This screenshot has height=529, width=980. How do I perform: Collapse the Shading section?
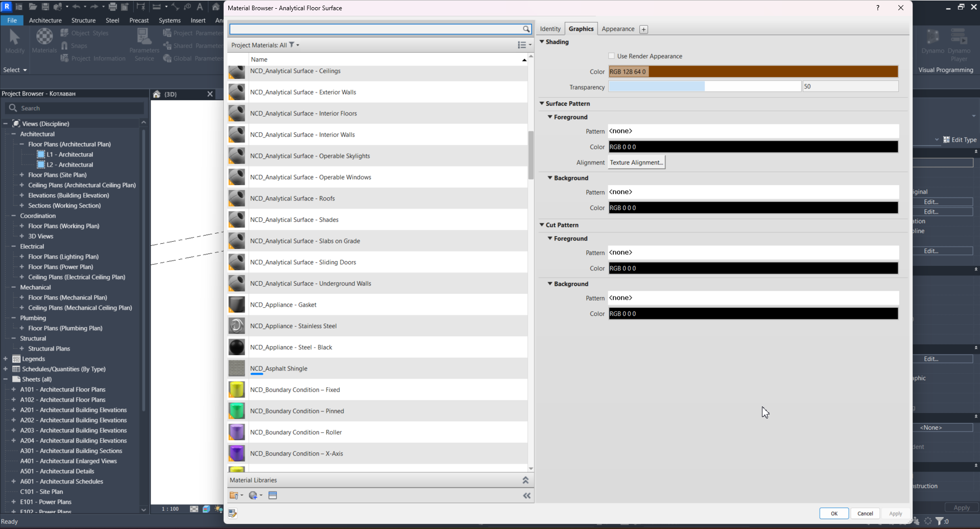[542, 42]
